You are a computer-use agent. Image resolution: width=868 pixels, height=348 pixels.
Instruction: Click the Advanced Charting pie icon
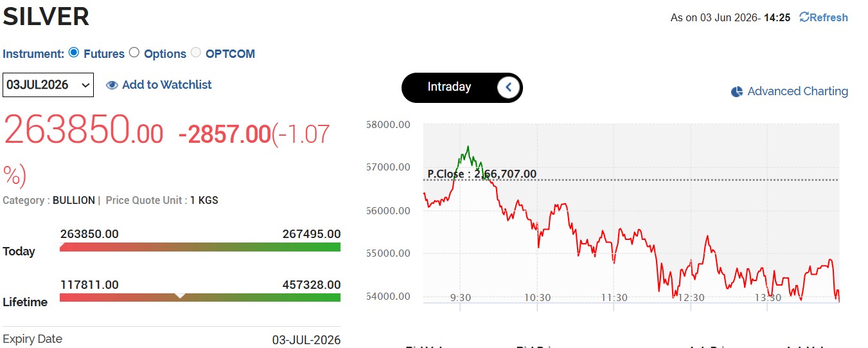pos(737,92)
